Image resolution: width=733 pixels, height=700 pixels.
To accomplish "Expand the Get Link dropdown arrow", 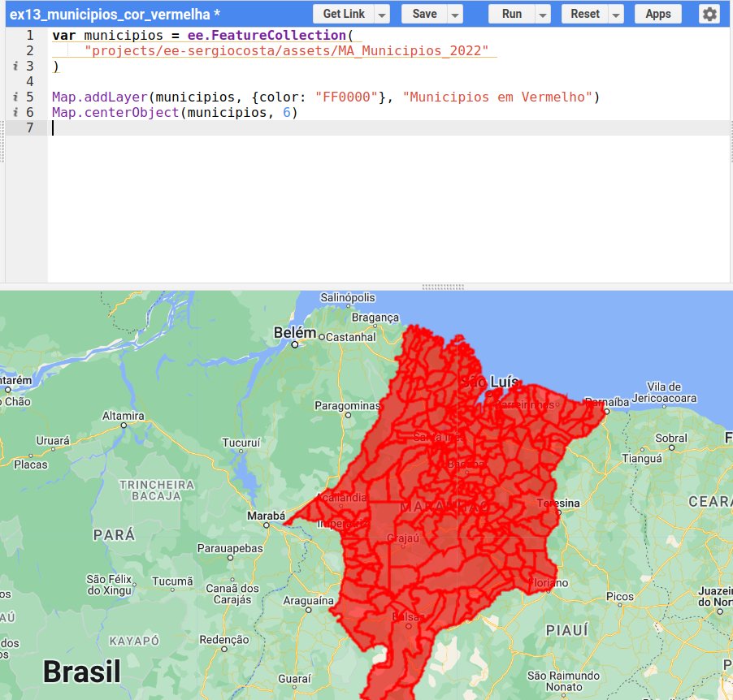I will (382, 15).
